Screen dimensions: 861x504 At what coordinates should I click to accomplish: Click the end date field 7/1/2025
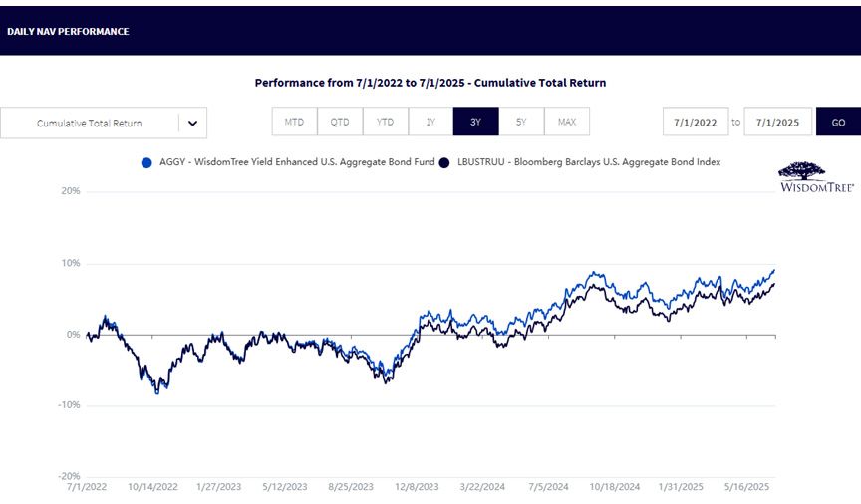777,122
